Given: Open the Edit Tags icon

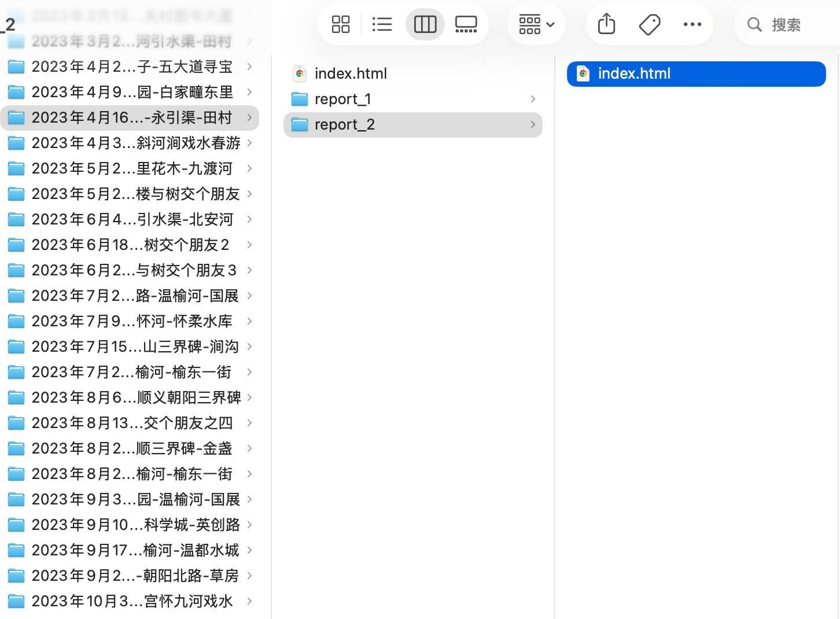Looking at the screenshot, I should tap(649, 24).
